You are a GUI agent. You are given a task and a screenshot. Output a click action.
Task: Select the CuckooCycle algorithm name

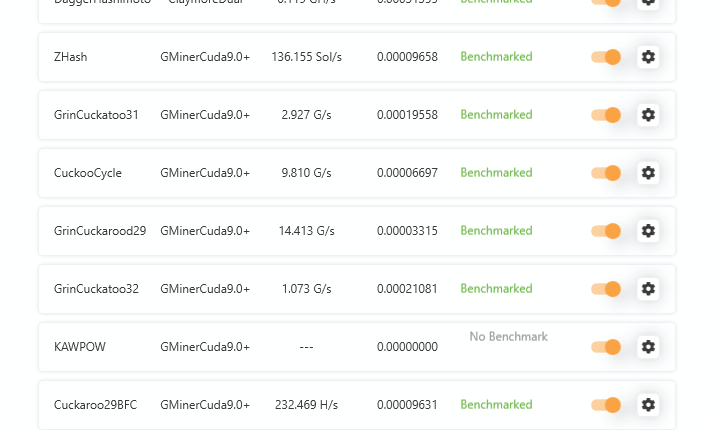click(88, 173)
